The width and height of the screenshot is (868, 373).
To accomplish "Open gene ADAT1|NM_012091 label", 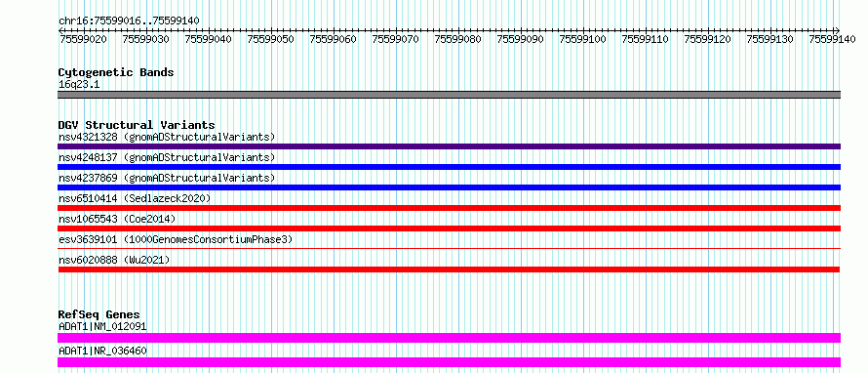I will point(102,326).
